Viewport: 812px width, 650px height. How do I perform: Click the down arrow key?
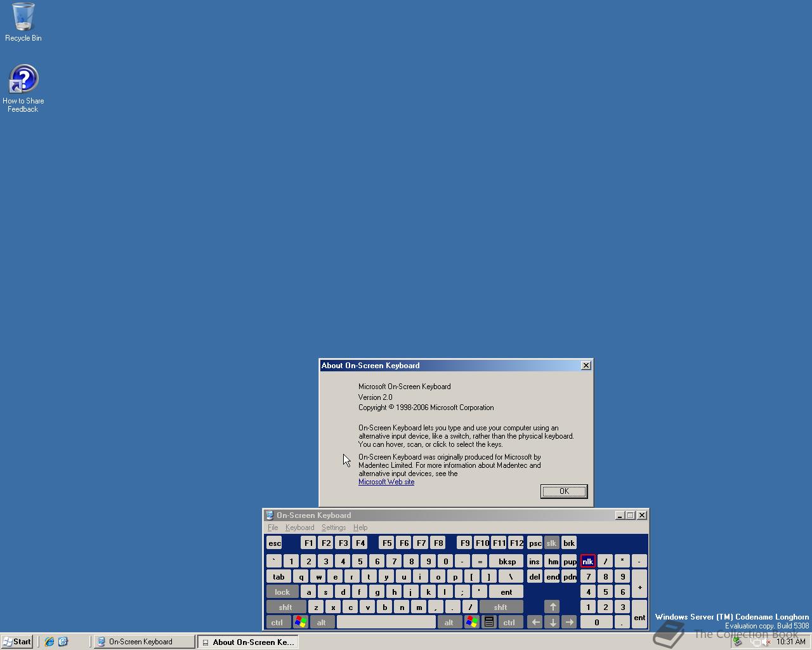[552, 623]
